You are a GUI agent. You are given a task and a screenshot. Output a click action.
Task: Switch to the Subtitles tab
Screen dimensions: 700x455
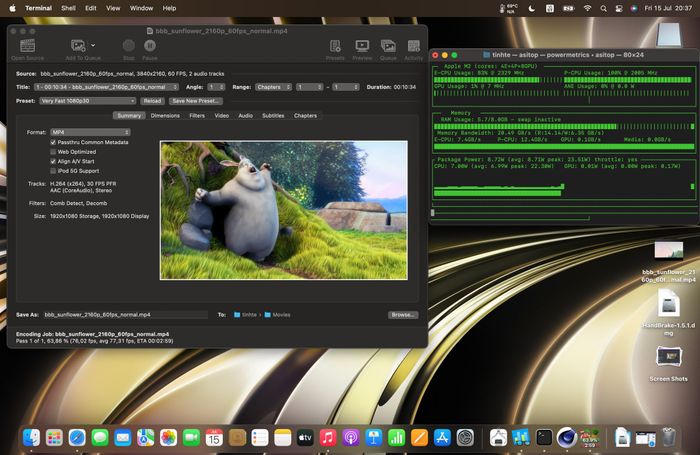tap(273, 116)
